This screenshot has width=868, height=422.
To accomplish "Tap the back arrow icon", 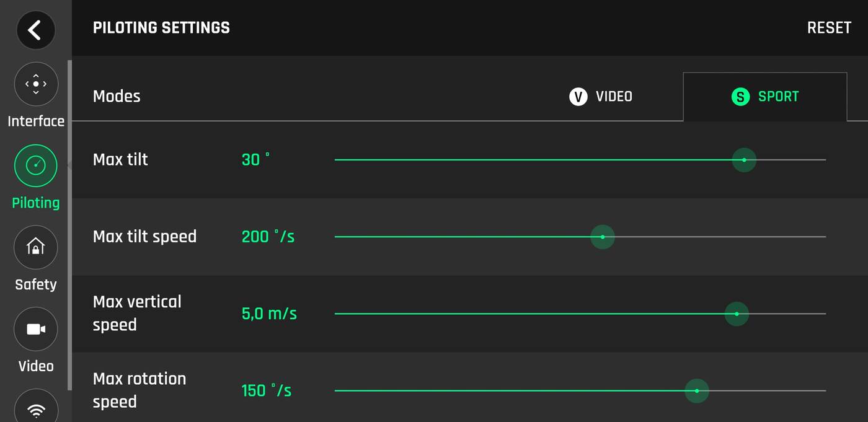I will 35,30.
